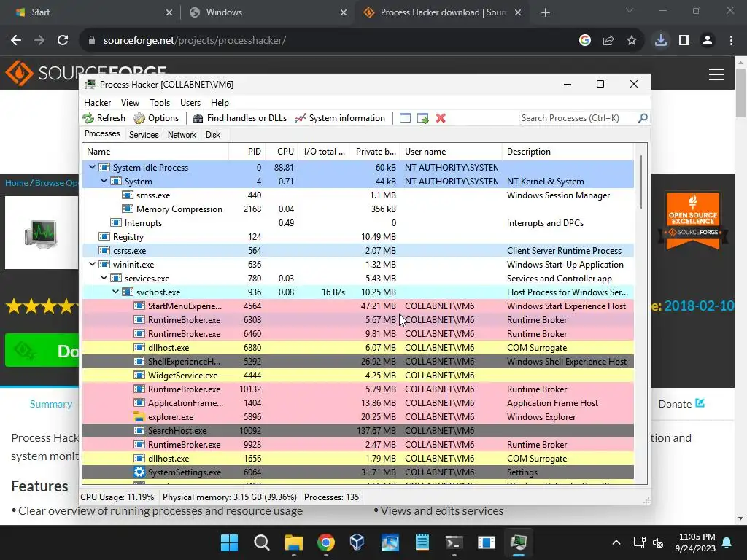747x560 pixels.
Task: Click the Google icon in address bar
Action: click(x=585, y=41)
